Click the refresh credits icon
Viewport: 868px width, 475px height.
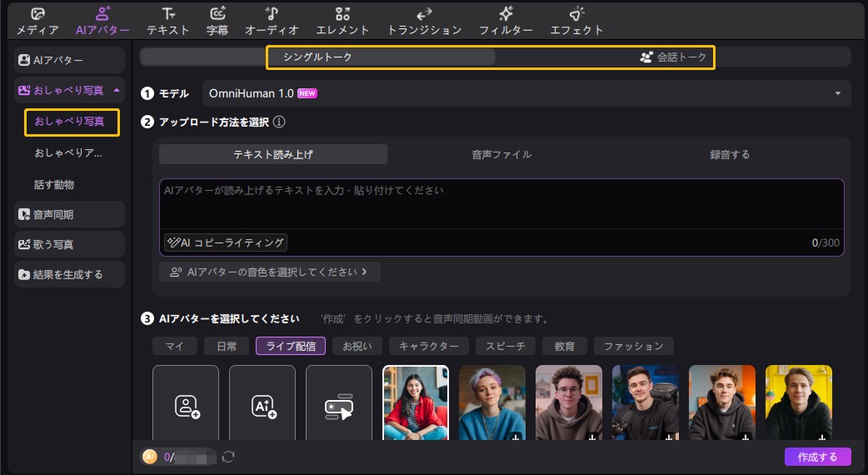click(x=228, y=457)
